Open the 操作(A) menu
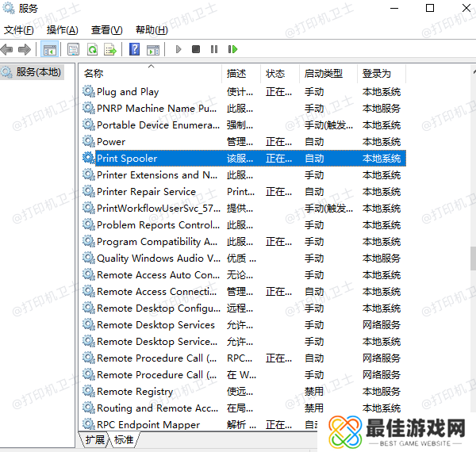476x452 pixels. (x=62, y=30)
